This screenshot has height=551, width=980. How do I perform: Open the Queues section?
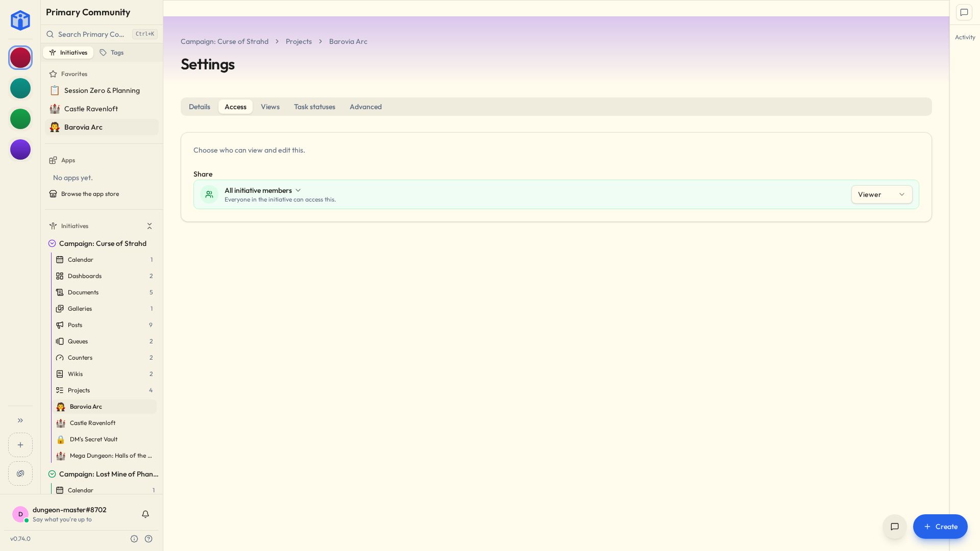click(x=105, y=341)
